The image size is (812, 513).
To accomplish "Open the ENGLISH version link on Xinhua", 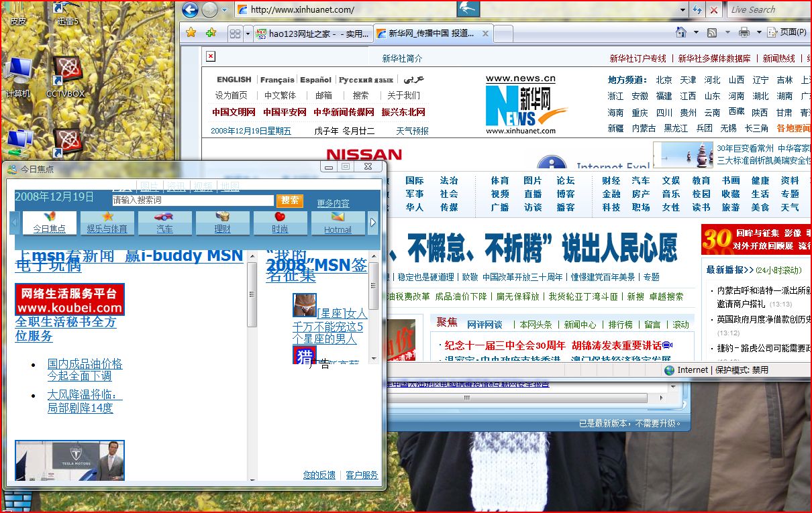I will 234,79.
